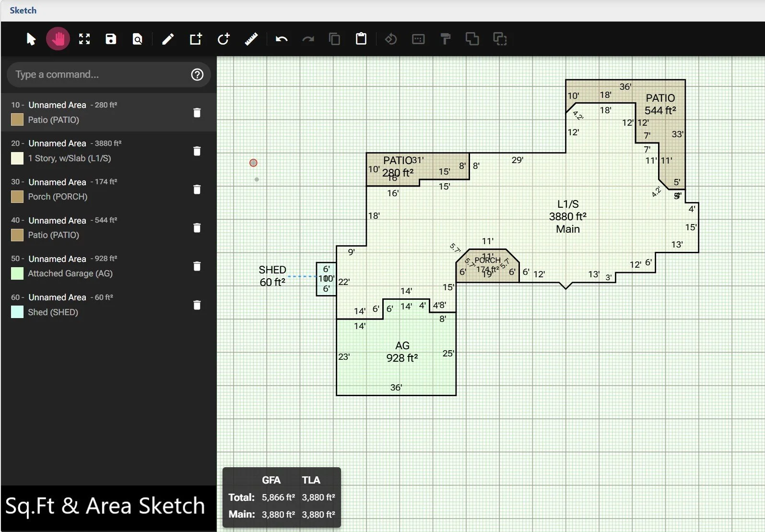Click cream swatch of 1 Story w/Slab
This screenshot has height=532, width=765.
pos(17,158)
